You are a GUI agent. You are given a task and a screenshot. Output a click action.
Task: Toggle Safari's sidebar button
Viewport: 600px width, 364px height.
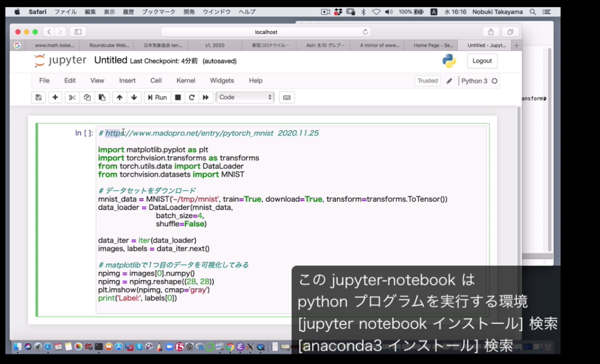pos(78,32)
